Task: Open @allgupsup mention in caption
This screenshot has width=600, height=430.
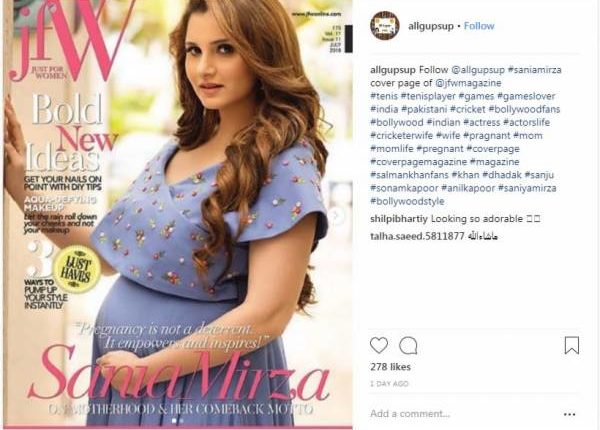Action: [x=478, y=70]
